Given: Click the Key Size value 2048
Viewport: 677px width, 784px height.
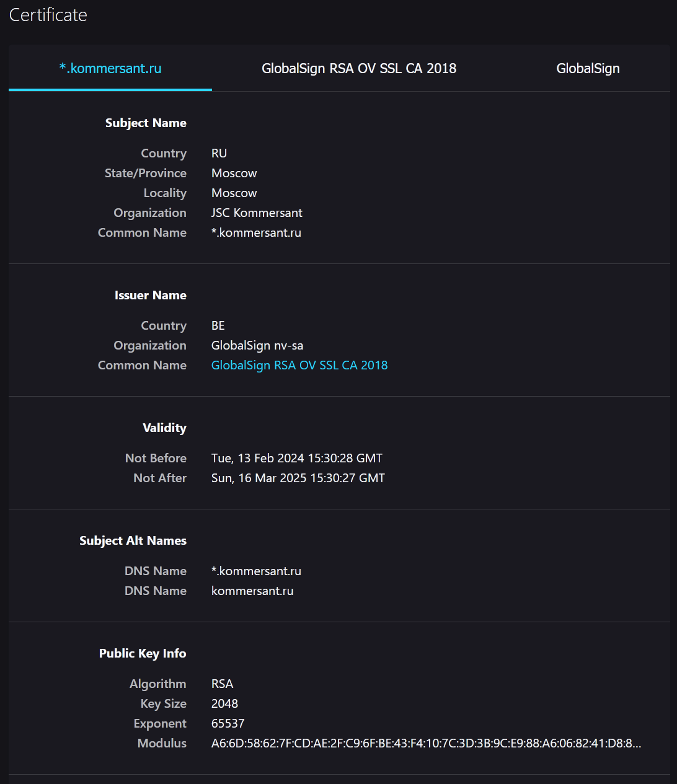Looking at the screenshot, I should click(224, 703).
